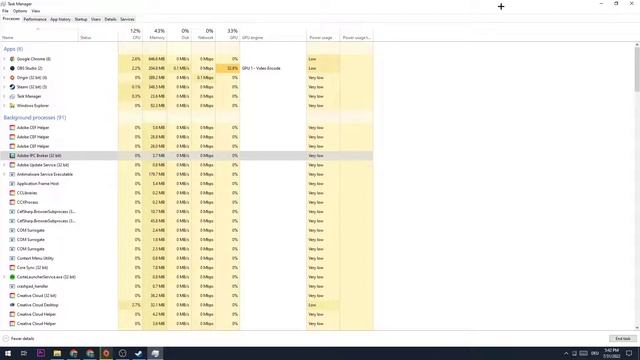Click the Adobe Update Service icon
640x360 pixels.
pos(12,165)
